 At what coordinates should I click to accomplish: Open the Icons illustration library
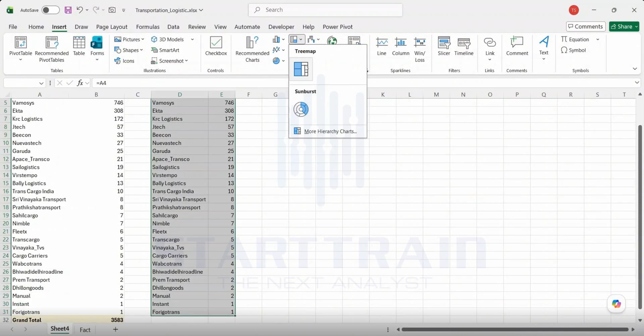click(x=124, y=61)
